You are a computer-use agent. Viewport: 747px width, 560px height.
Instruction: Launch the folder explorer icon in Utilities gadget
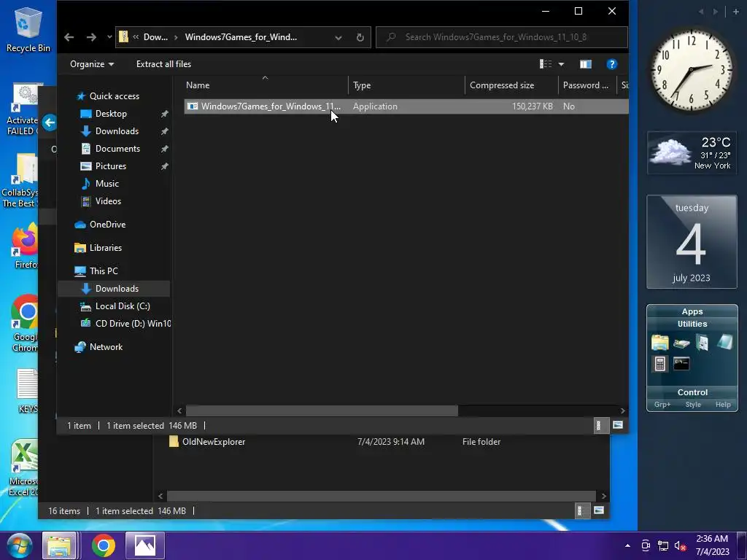(659, 343)
